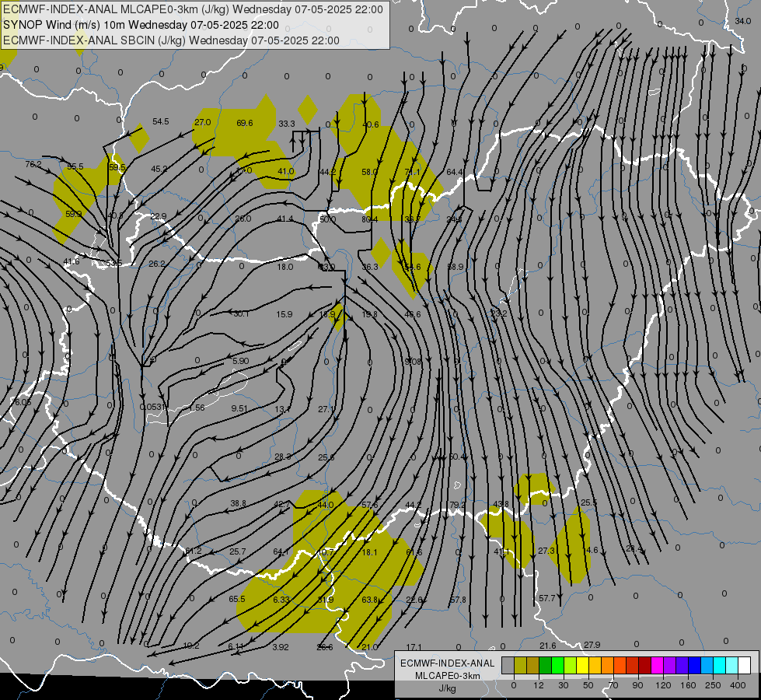761x700 pixels.
Task: Click the map value '5.90'
Action: pyautogui.click(x=241, y=361)
